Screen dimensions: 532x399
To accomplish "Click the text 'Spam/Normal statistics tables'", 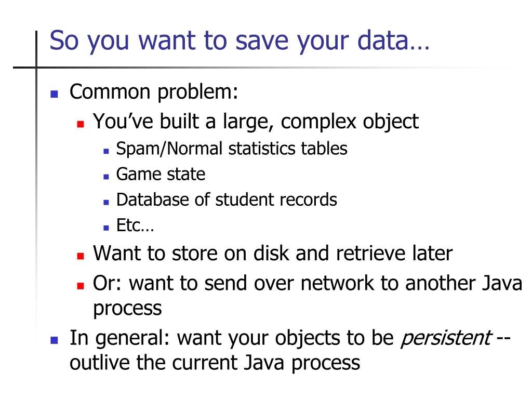I will pos(232,149).
